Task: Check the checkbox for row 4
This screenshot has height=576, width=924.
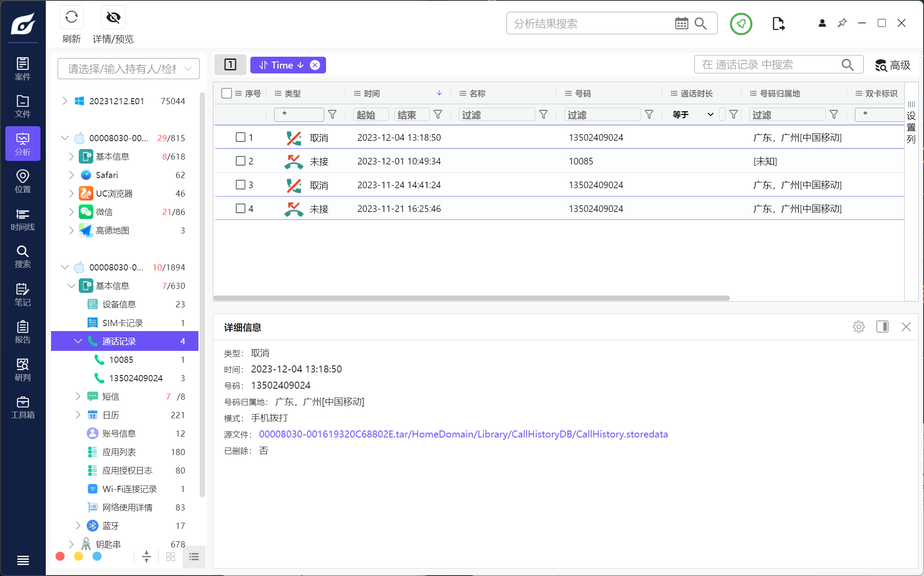Action: click(240, 208)
